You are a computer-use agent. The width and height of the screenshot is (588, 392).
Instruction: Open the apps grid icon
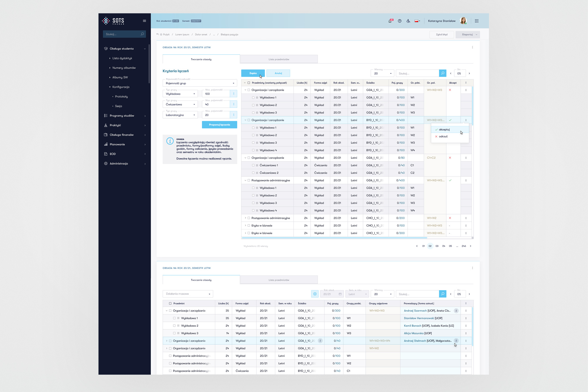pyautogui.click(x=477, y=21)
